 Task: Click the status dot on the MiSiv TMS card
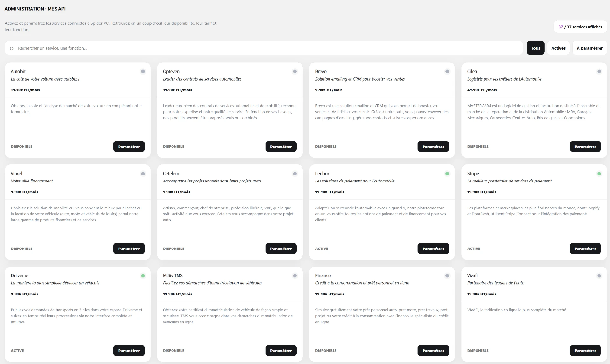pyautogui.click(x=295, y=275)
